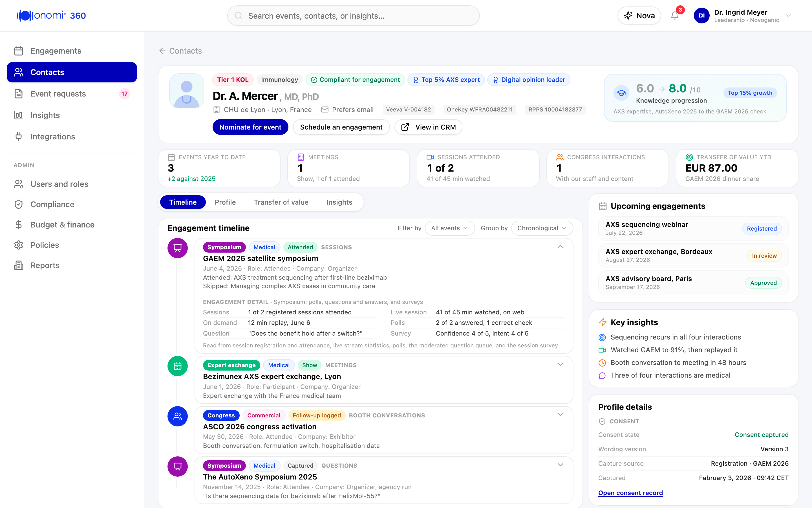Click the Follow-up logged tag

(x=316, y=415)
